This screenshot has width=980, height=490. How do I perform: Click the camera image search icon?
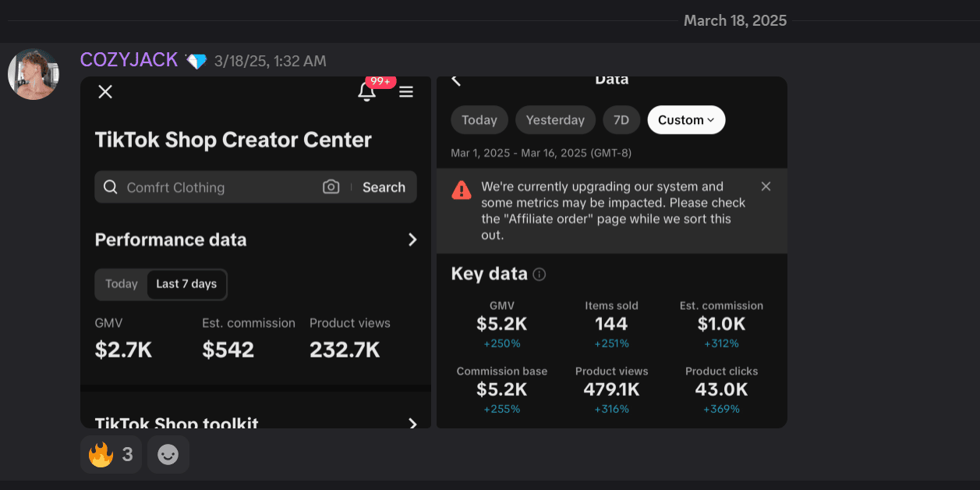pos(331,187)
